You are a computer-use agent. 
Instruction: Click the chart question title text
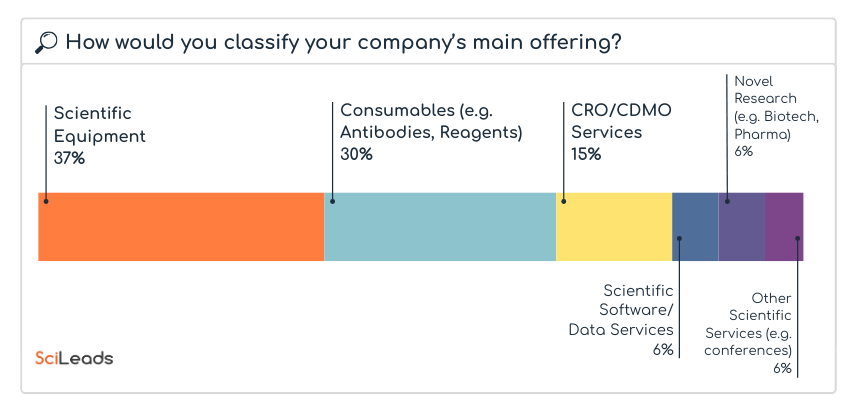click(x=342, y=42)
